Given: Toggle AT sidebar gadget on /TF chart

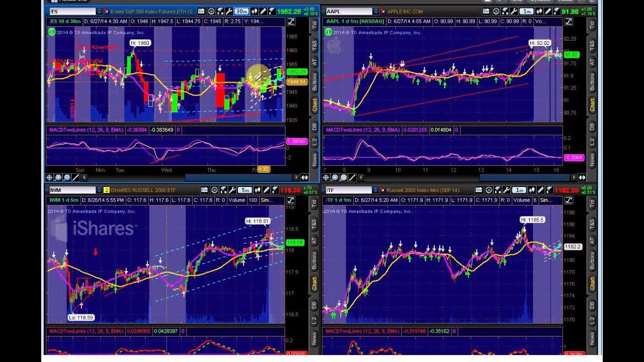Looking at the screenshot, I should tap(592, 241).
